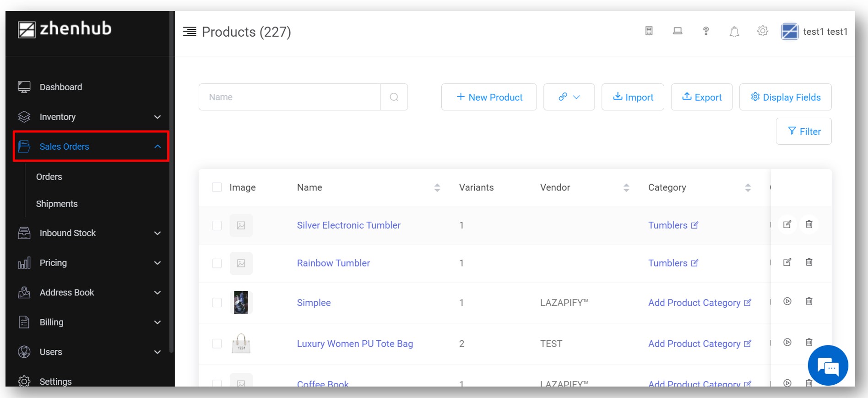Click the Name search input field
This screenshot has width=868, height=398.
pyautogui.click(x=290, y=97)
